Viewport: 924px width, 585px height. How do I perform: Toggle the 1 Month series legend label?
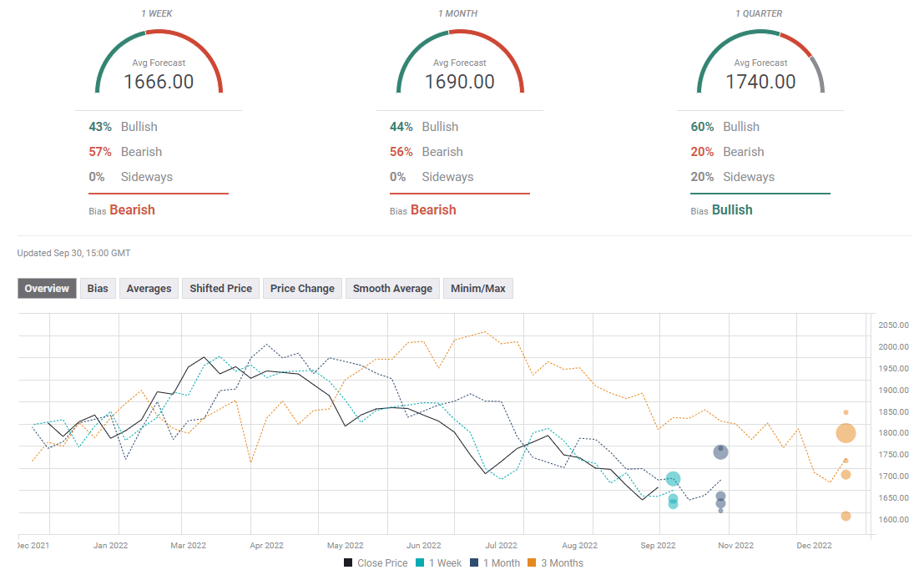click(x=505, y=563)
